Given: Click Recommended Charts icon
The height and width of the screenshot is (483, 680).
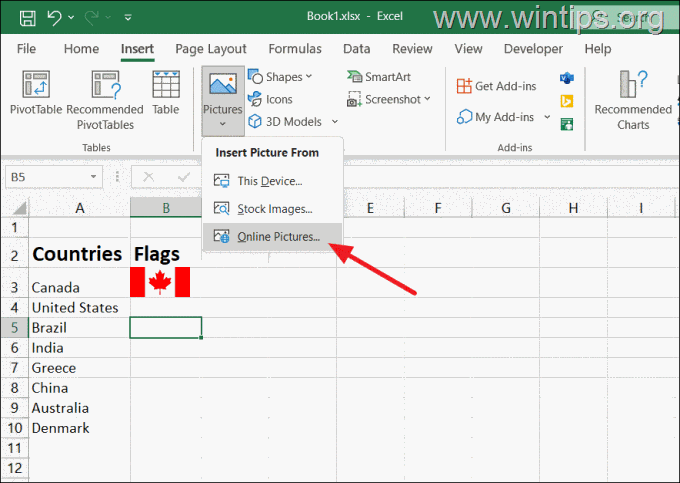Looking at the screenshot, I should click(632, 98).
